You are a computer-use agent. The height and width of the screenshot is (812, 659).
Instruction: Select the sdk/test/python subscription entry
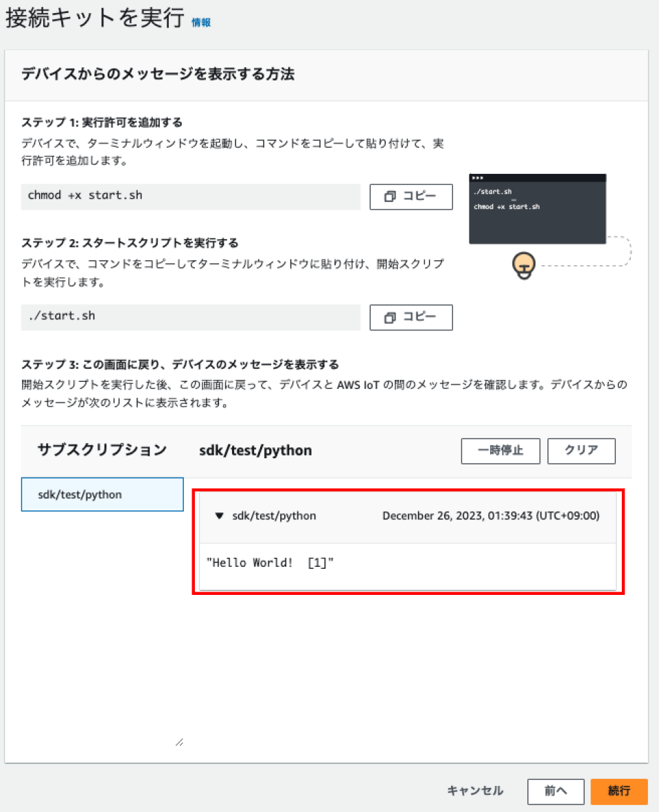[102, 494]
